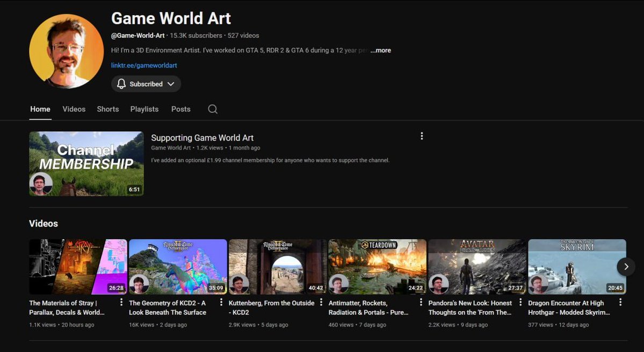Screen dimensions: 644x352
Task: Switch to the Videos tab
Action: click(x=74, y=109)
